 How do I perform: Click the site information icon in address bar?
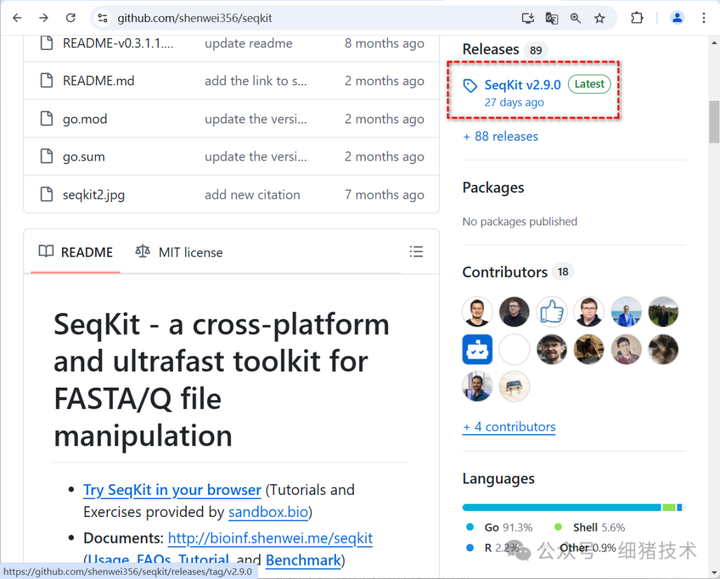pos(103,18)
